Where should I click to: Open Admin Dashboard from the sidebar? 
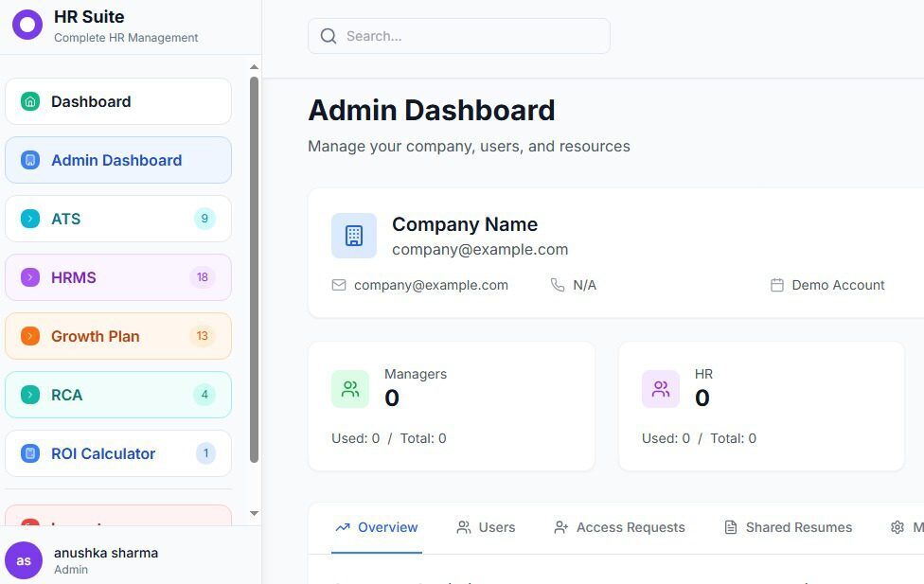(x=118, y=160)
